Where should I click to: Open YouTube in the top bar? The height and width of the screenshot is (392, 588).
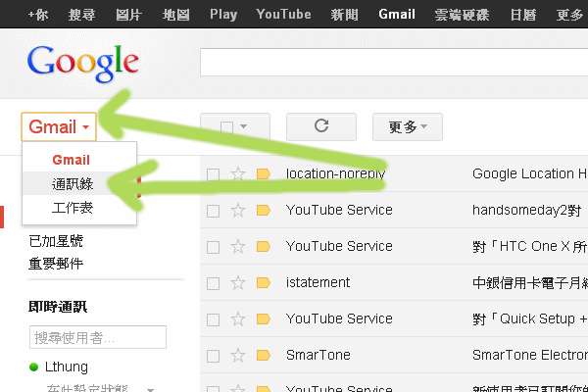(283, 15)
